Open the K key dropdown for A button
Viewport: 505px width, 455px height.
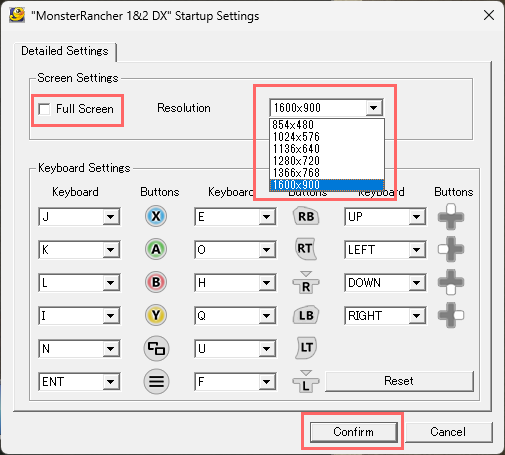111,250
